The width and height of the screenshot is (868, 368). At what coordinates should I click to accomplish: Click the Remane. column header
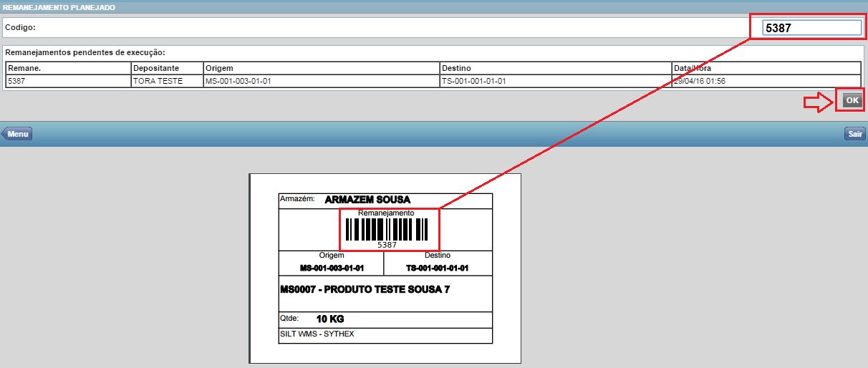tap(68, 68)
